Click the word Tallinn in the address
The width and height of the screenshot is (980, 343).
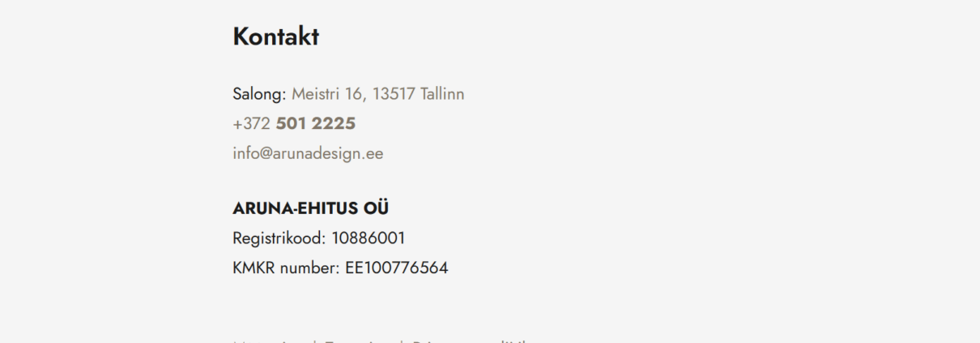pos(442,94)
